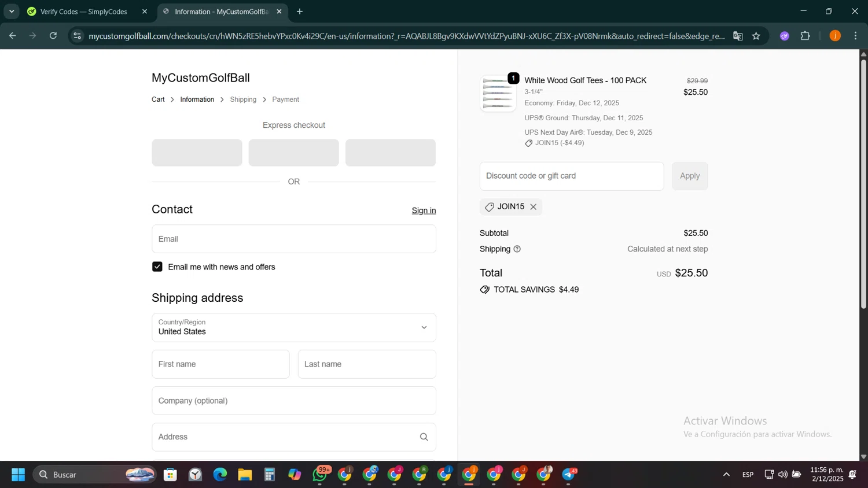Click the White Wood Golf Tees thumbnail
The width and height of the screenshot is (868, 488).
coord(498,93)
